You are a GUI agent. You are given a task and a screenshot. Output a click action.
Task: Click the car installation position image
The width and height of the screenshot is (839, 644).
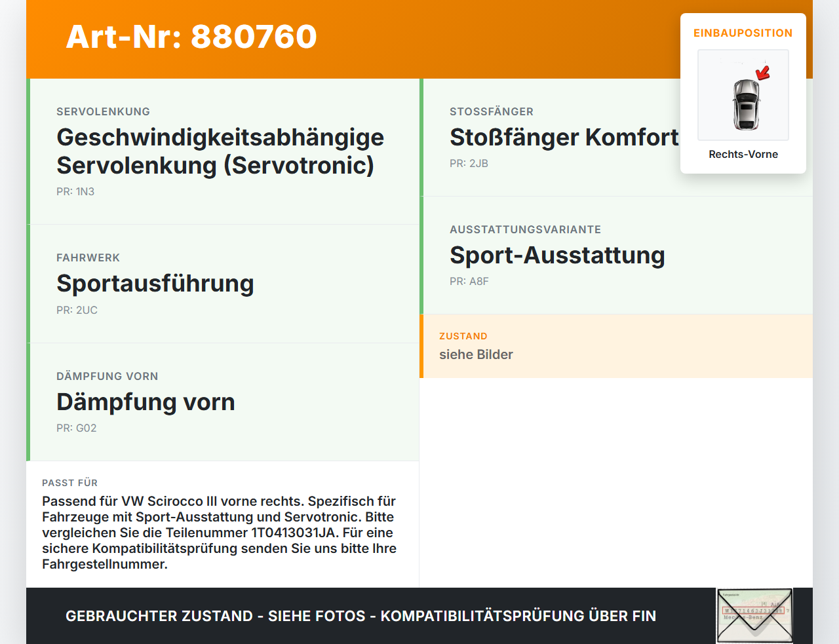tap(743, 95)
